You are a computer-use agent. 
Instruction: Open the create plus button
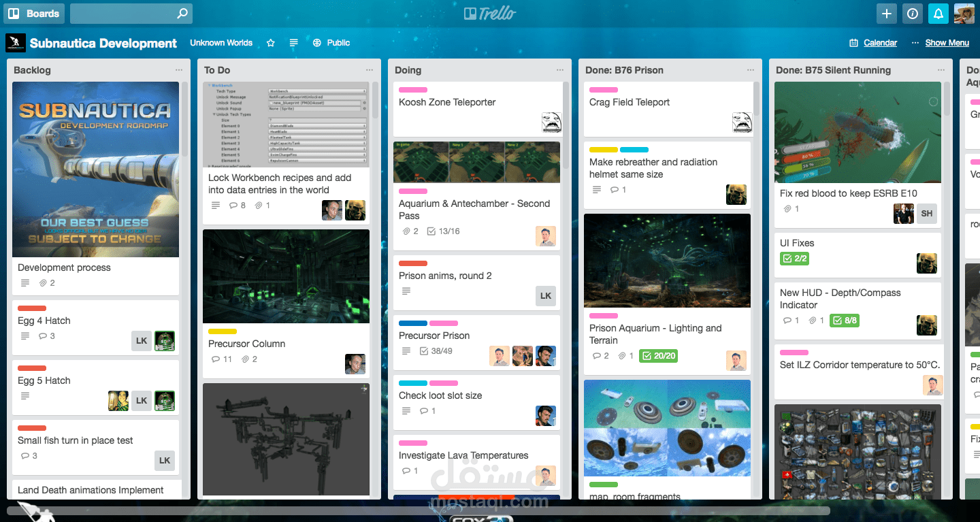887,14
